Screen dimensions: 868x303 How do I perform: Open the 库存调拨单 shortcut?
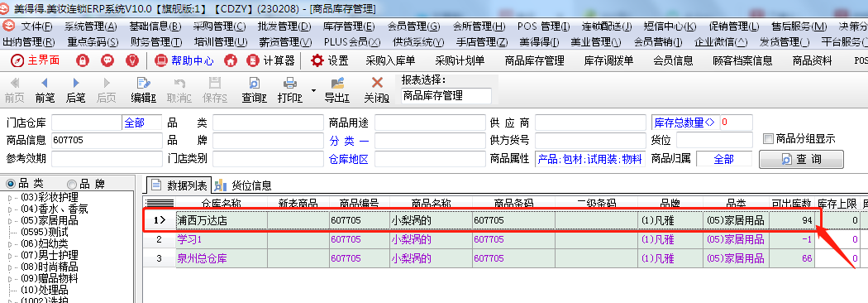tap(608, 61)
